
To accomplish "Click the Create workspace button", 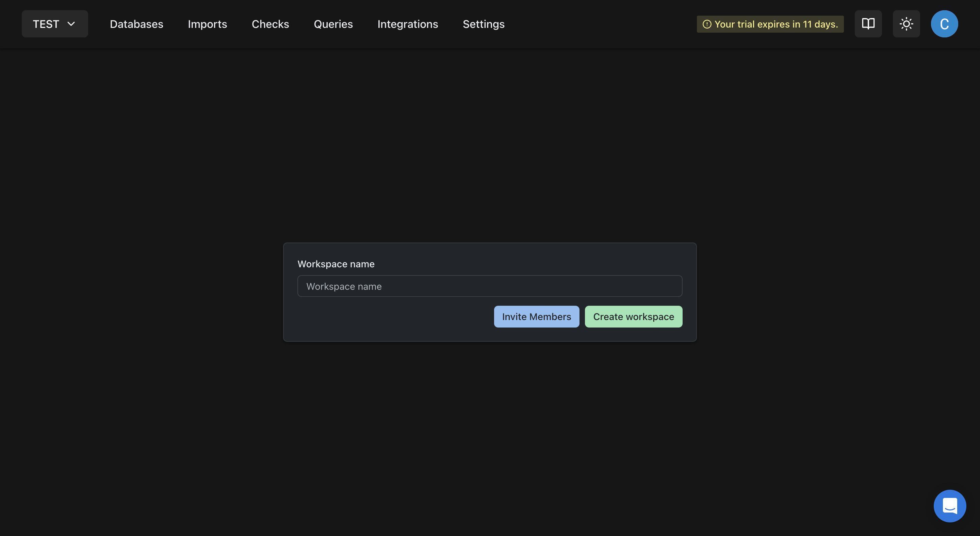I will (633, 316).
